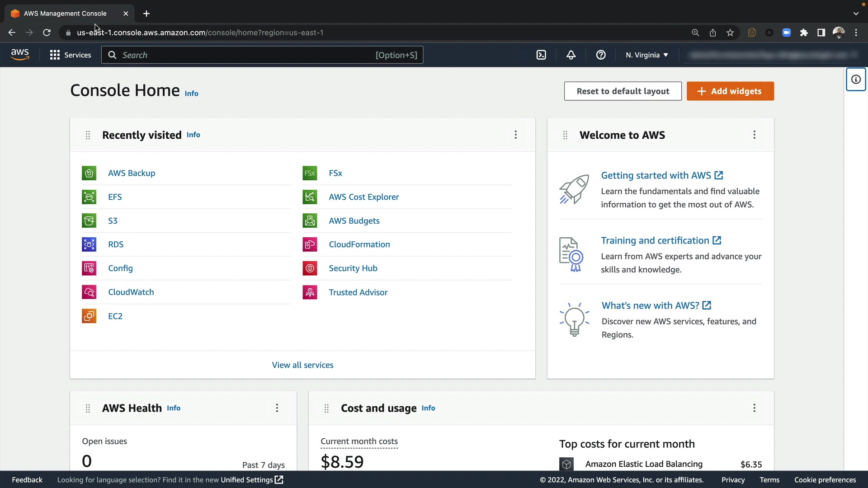The height and width of the screenshot is (488, 868).
Task: Open Cost and usage widget options menu
Action: (754, 408)
